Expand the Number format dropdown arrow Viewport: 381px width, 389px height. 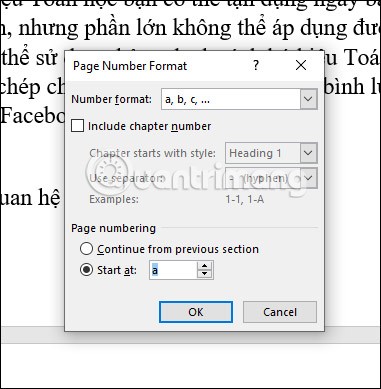coord(308,99)
